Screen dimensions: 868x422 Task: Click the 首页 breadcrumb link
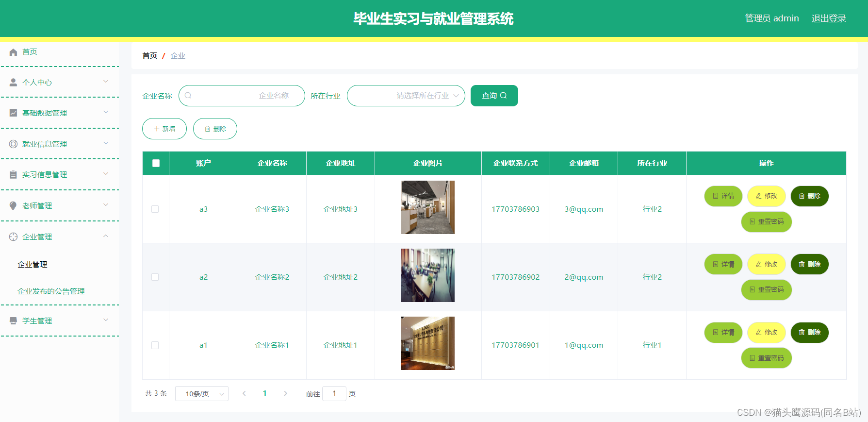[x=149, y=56]
